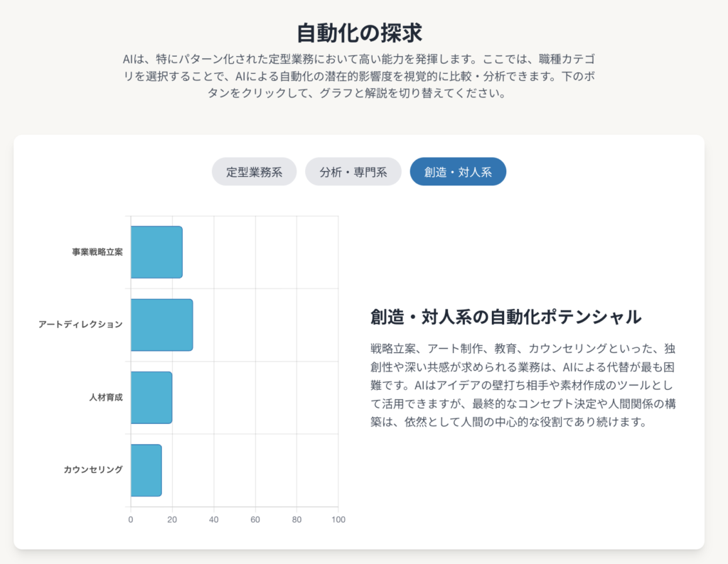728x564 pixels.
Task: Click the 事業戦略立案 bar in chart
Action: pos(156,252)
